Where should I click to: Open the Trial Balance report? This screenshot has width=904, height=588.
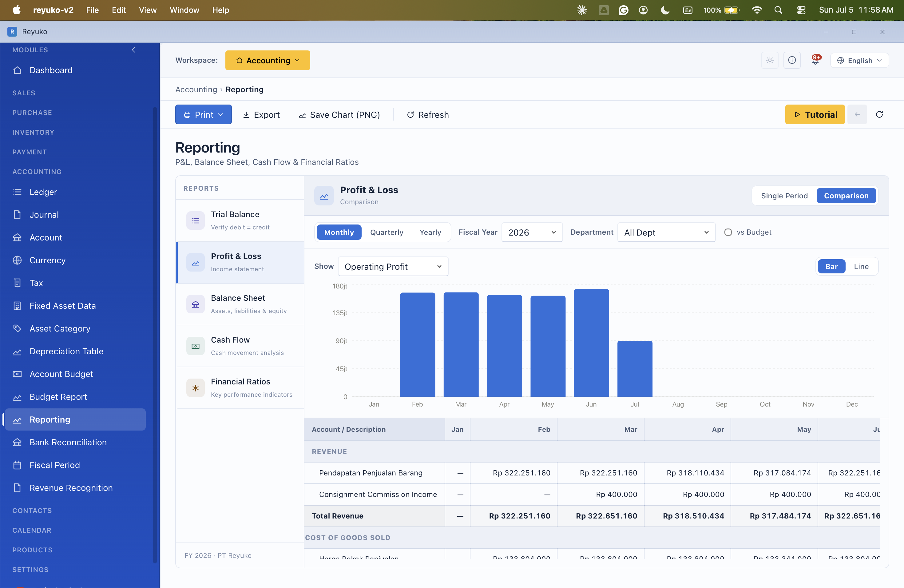[240, 221]
